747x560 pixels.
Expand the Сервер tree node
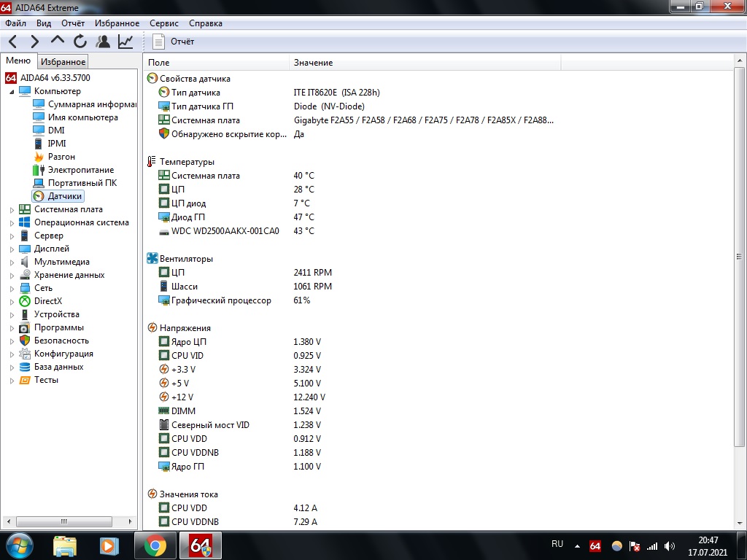12,236
